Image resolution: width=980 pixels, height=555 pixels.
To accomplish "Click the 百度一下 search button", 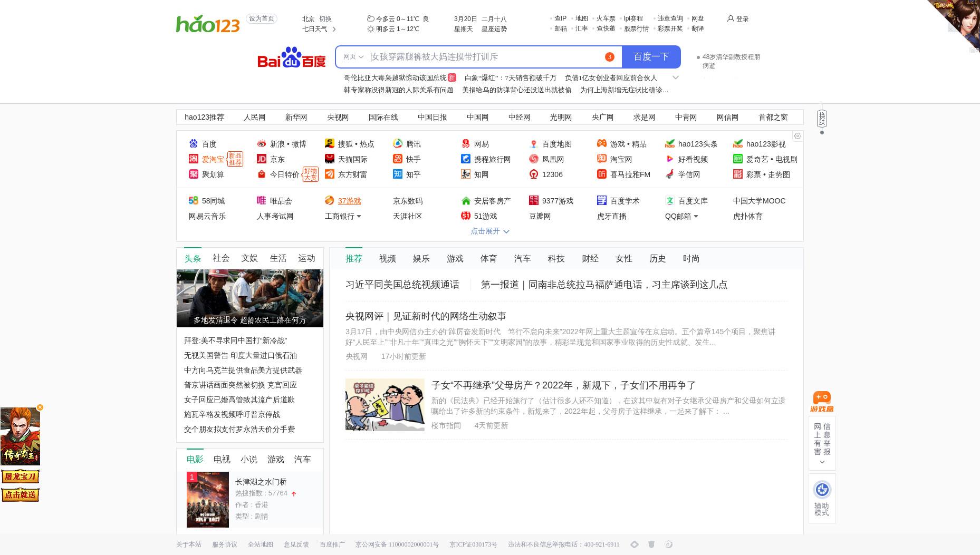I will [651, 57].
